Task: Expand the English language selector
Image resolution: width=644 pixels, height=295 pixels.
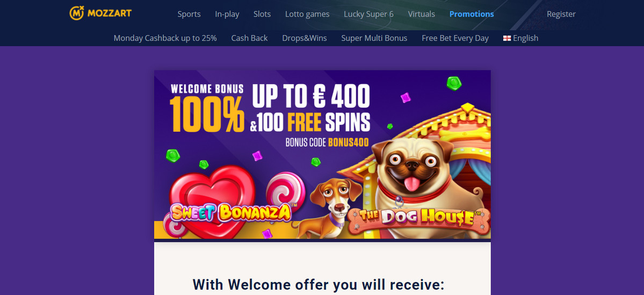Action: coord(520,38)
